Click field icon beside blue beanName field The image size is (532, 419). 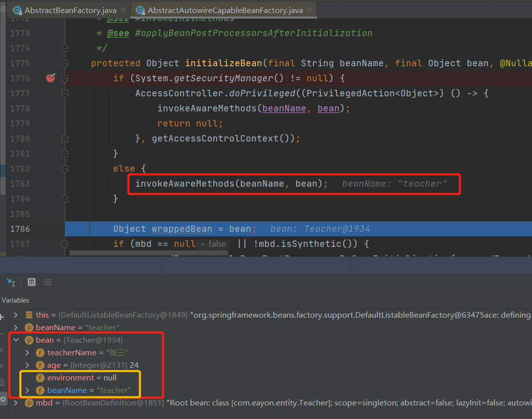click(40, 390)
